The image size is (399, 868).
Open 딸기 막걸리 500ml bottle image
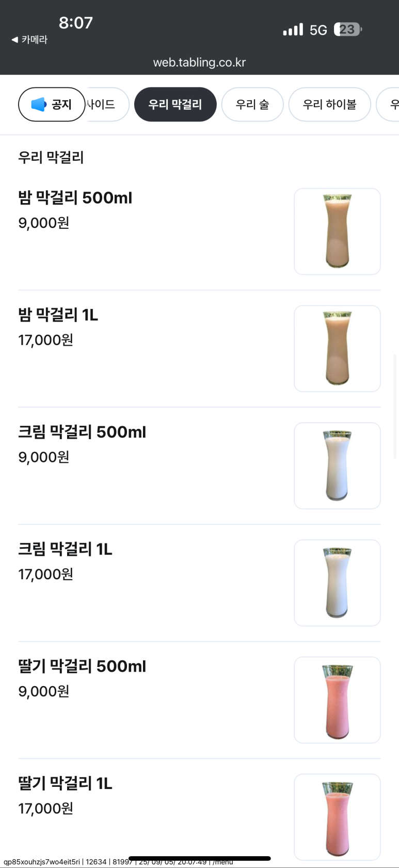click(337, 700)
